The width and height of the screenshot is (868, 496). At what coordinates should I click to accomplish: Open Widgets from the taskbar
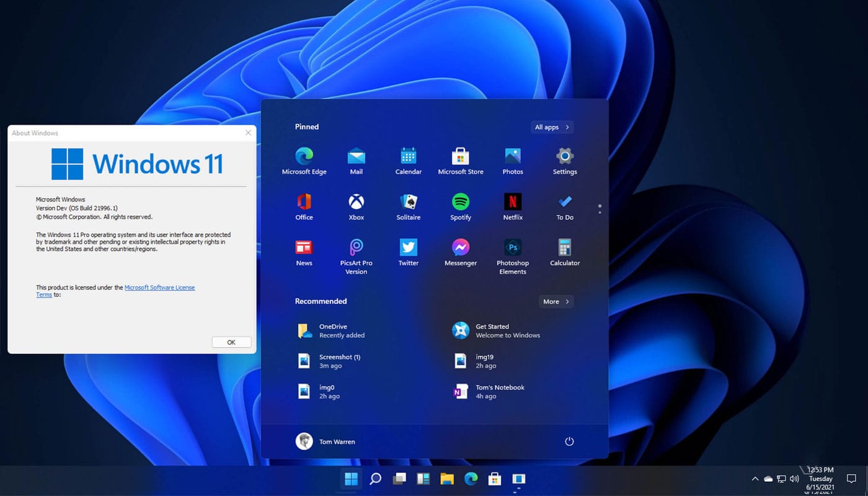click(423, 479)
